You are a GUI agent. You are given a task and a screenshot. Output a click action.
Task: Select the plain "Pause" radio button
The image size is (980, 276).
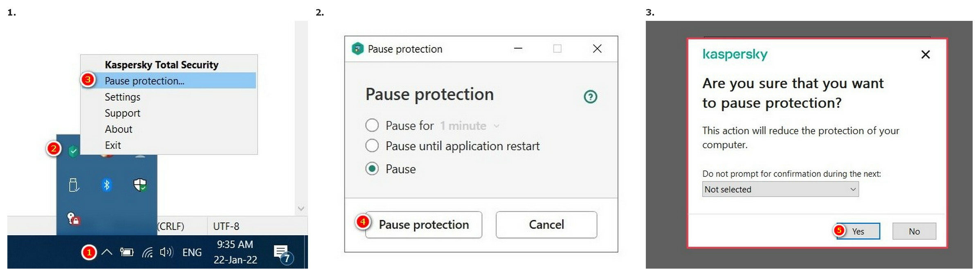[x=372, y=169]
